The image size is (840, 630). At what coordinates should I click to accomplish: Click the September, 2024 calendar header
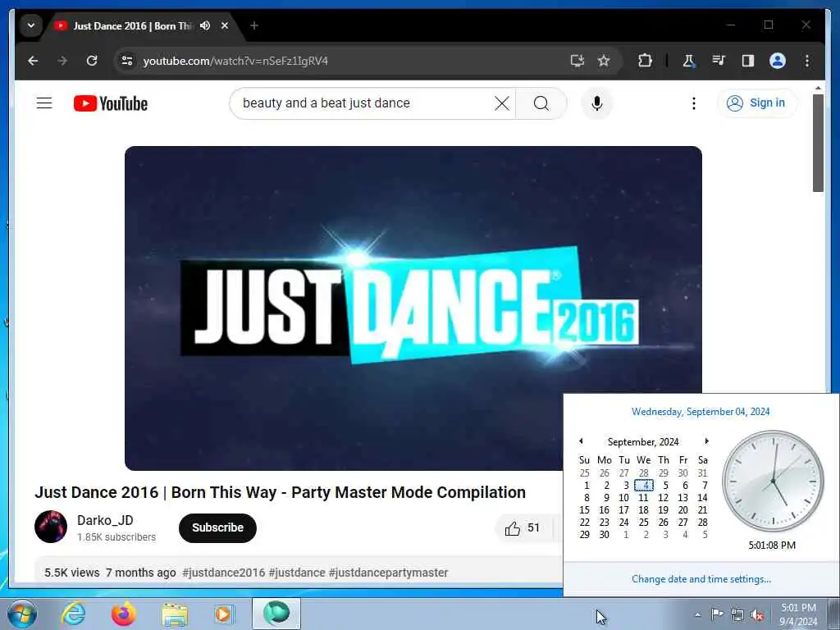pyautogui.click(x=643, y=441)
